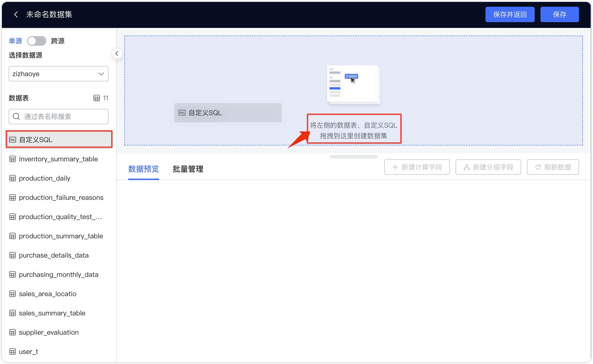Click the back arrow beside 未命名数据集
The height and width of the screenshot is (364, 593).
(16, 14)
